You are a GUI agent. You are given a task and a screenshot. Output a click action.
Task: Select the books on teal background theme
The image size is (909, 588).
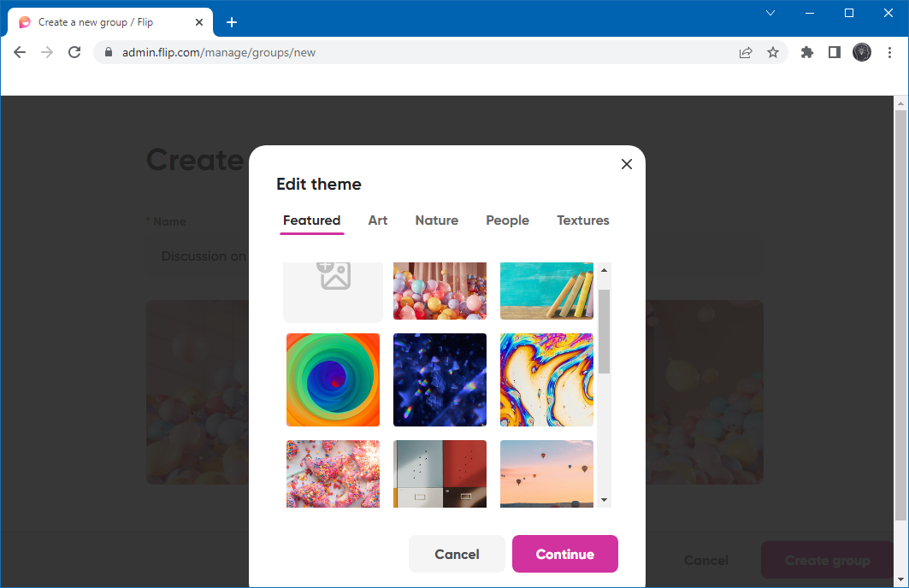click(546, 291)
